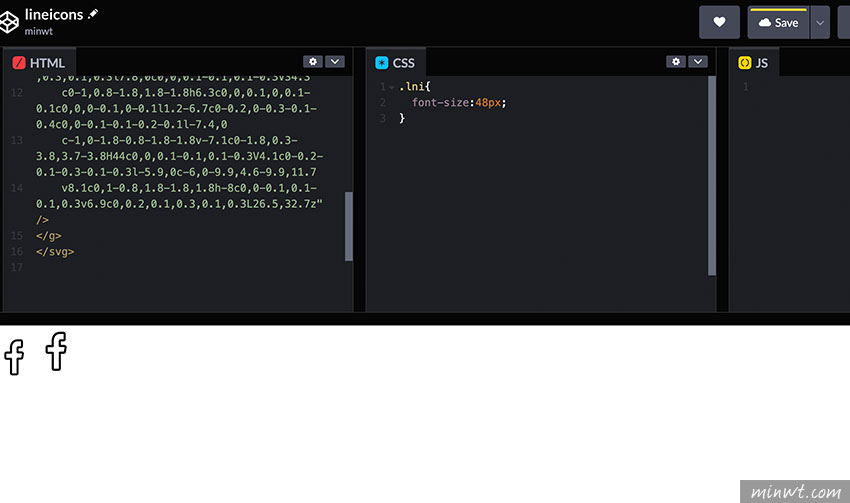Click the CodePen logo icon

[x=8, y=22]
